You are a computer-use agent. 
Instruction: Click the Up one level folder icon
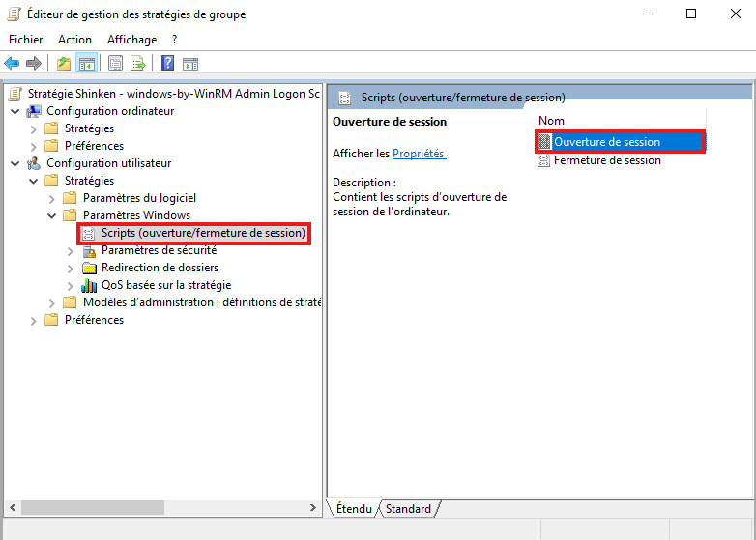click(x=63, y=64)
